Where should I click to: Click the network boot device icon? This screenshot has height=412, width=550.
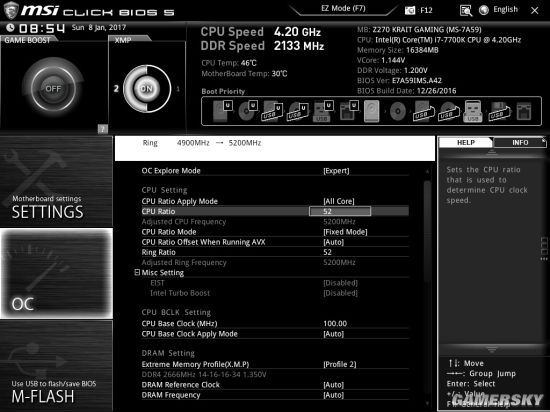tap(524, 112)
